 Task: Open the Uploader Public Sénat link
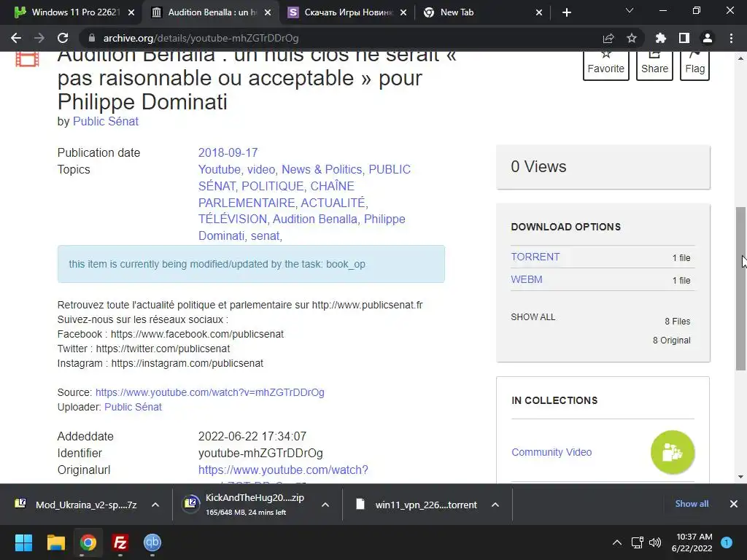133,407
